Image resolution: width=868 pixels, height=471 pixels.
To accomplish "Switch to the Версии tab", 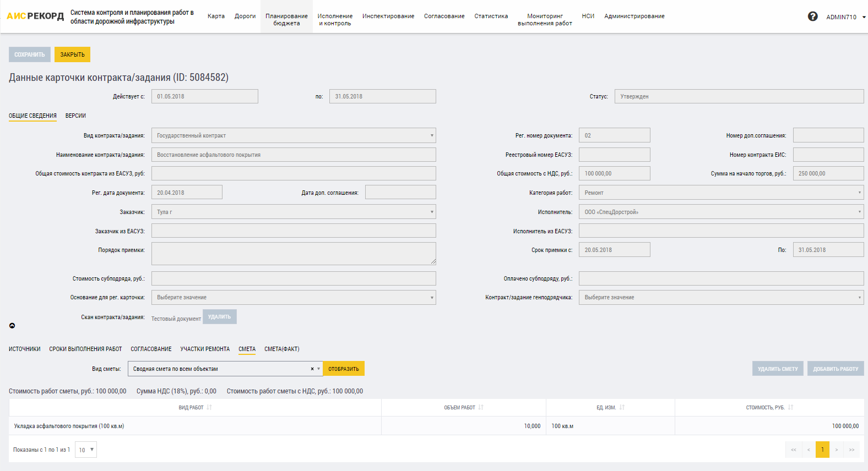I will coord(75,116).
